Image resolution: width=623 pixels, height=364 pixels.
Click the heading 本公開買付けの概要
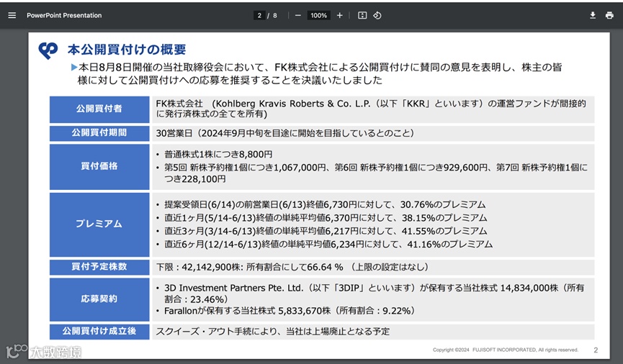coord(127,50)
